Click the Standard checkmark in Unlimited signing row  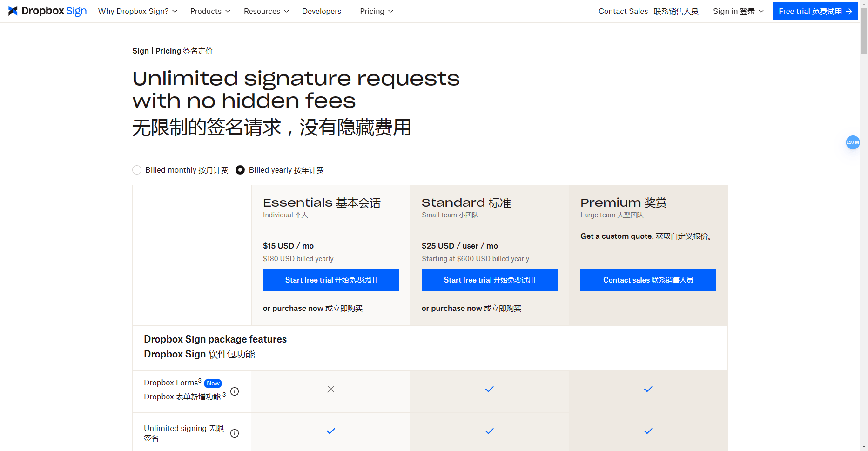[x=489, y=431]
